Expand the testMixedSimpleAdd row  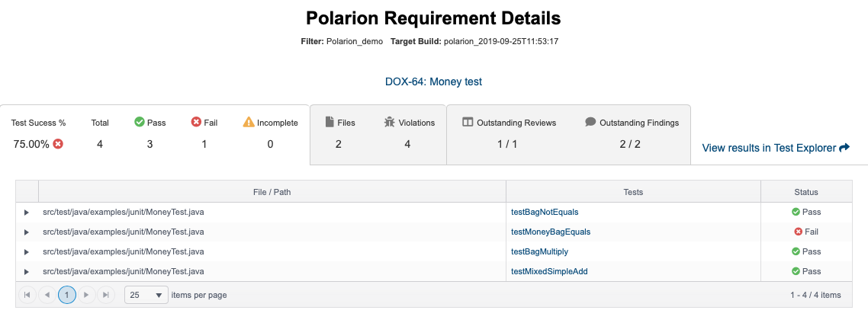coord(26,271)
